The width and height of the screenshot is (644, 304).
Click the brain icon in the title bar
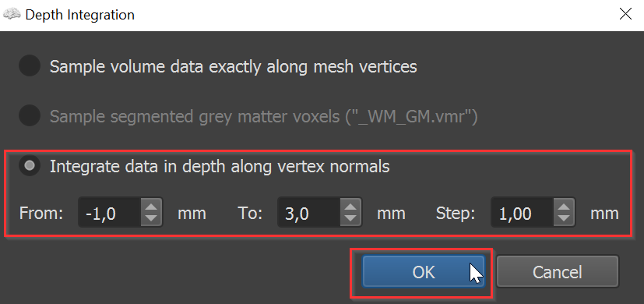(x=12, y=15)
